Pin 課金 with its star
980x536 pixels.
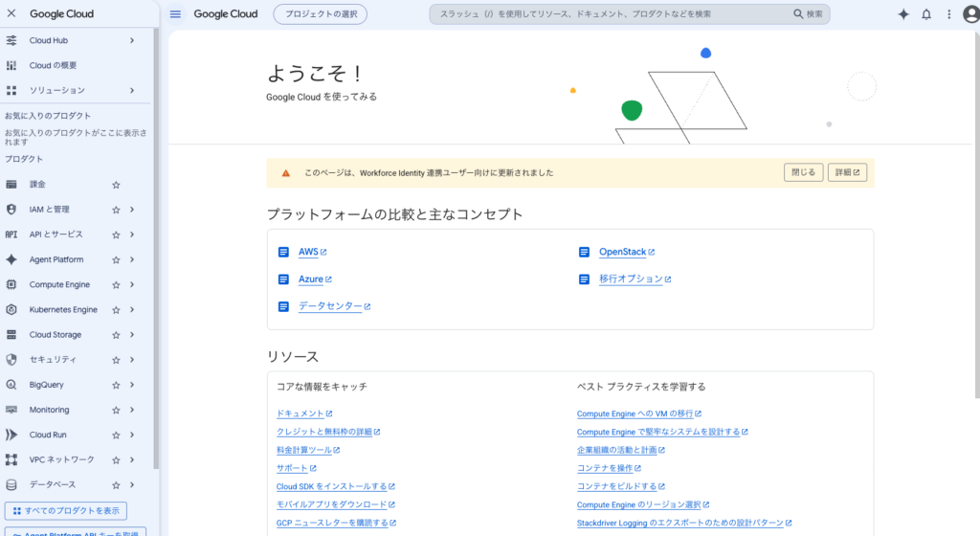116,185
